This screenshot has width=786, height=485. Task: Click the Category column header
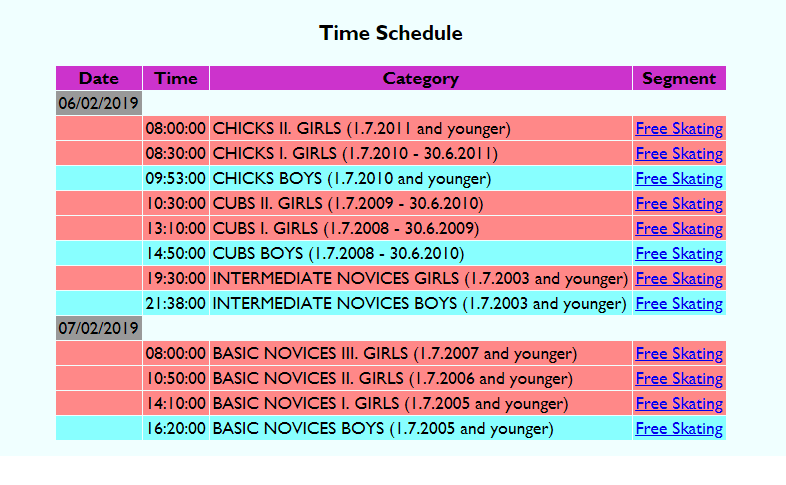pyautogui.click(x=421, y=78)
